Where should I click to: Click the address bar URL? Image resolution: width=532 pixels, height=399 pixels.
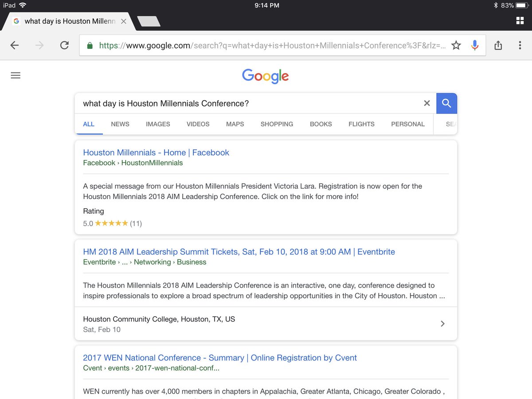click(x=273, y=45)
